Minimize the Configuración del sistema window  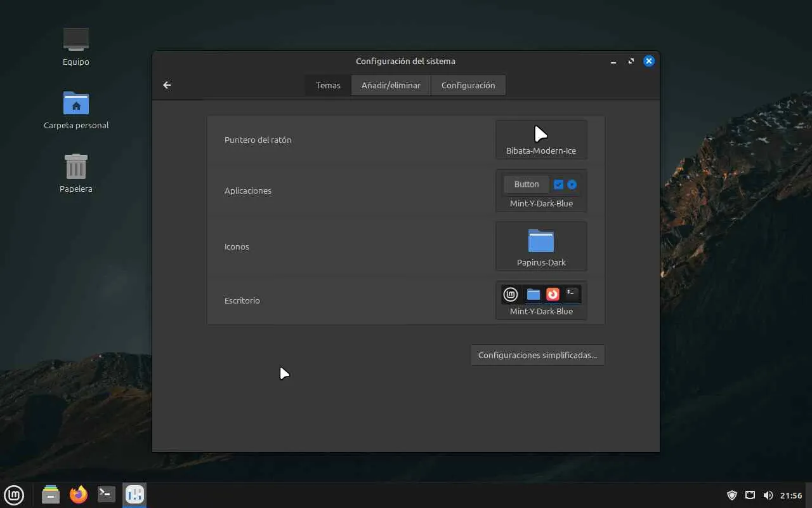[613, 62]
